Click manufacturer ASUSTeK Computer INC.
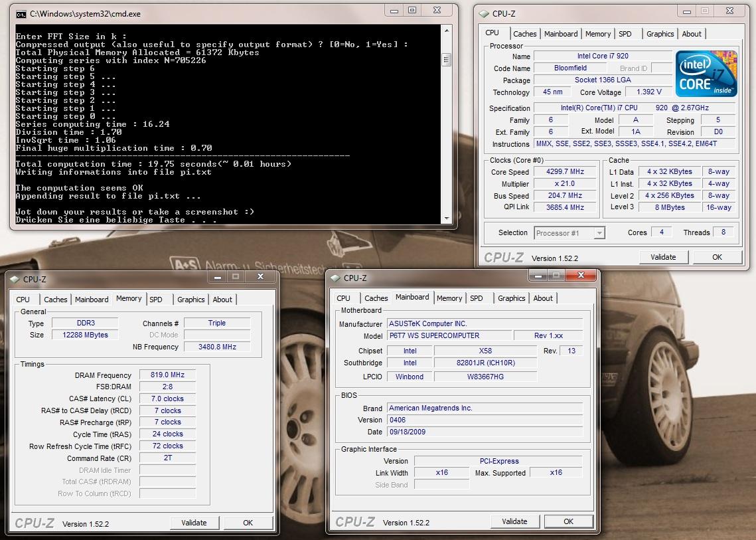Image resolution: width=756 pixels, height=540 pixels. click(x=485, y=323)
